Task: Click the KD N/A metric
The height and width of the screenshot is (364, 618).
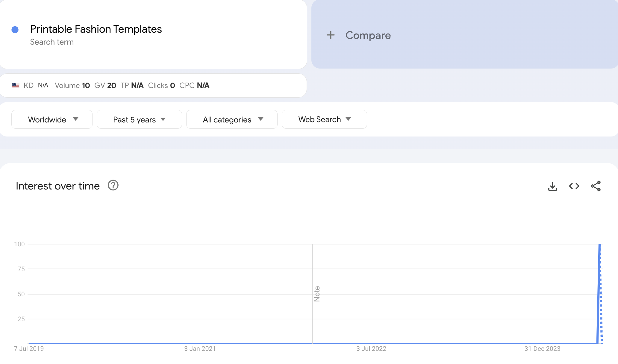Action: [x=36, y=86]
